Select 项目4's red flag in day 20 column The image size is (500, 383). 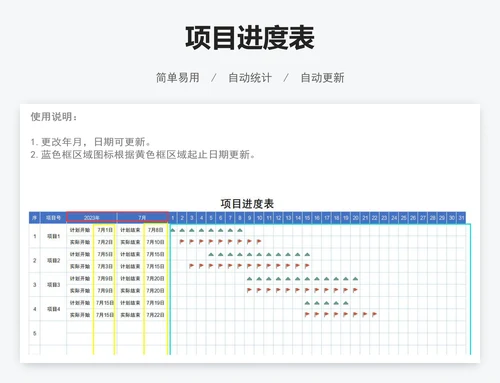355,314
